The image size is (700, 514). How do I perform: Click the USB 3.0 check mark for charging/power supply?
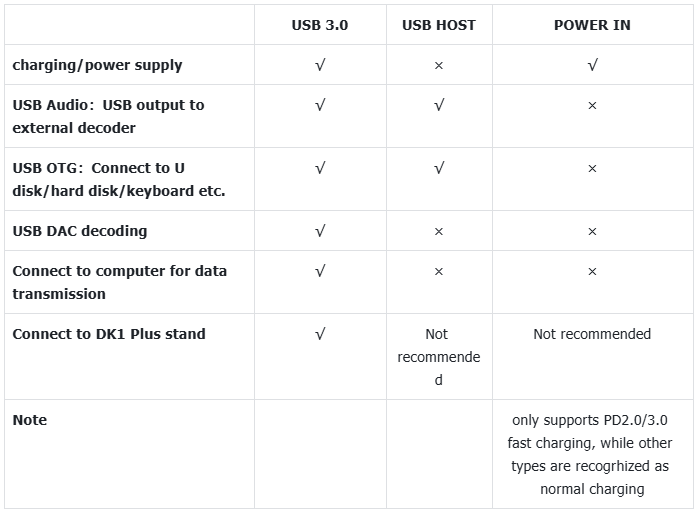coord(320,65)
